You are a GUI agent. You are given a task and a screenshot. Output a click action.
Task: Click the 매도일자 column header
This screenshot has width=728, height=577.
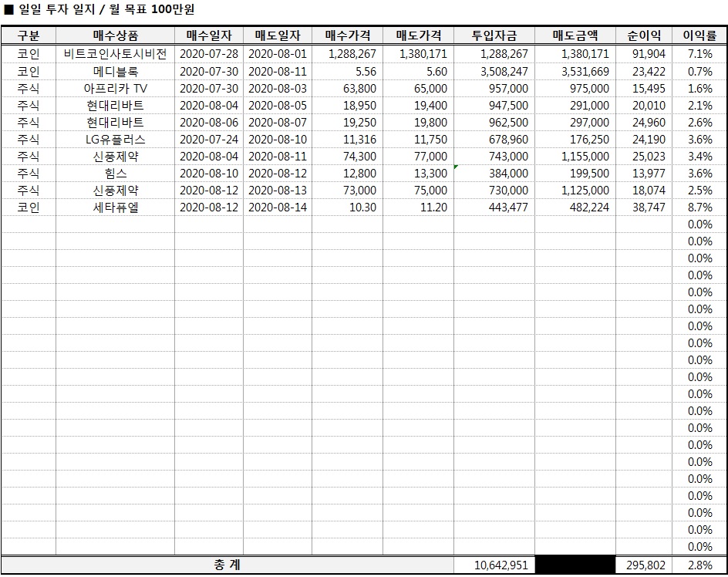click(278, 35)
